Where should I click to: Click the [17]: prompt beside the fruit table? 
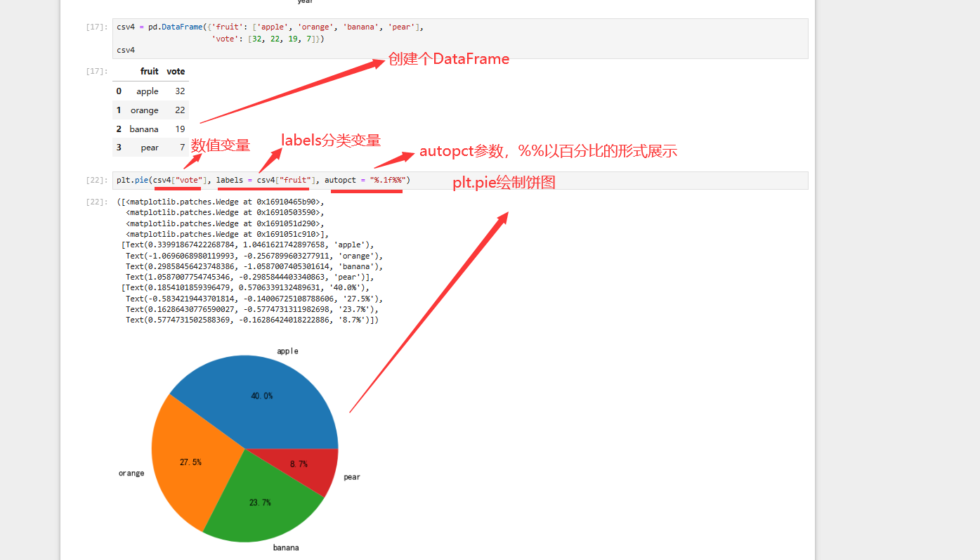pos(97,72)
